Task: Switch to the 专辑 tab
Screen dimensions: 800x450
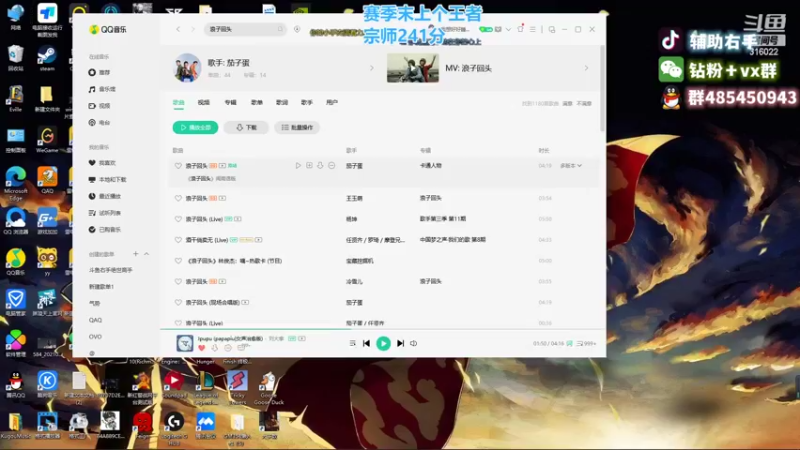Action: coord(231,103)
